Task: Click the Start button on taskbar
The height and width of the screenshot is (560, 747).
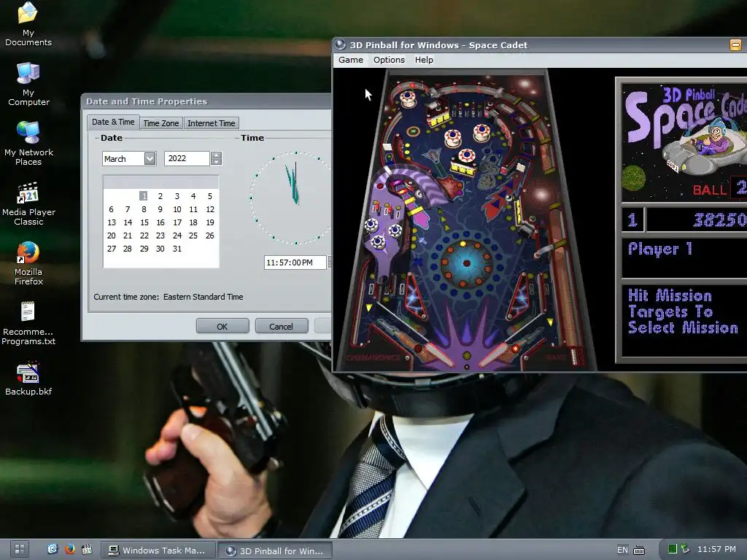Action: [20, 550]
